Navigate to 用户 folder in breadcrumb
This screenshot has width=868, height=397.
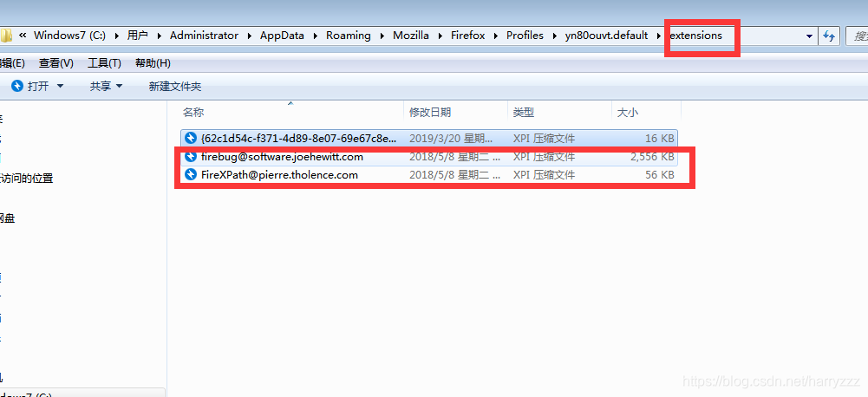(137, 36)
